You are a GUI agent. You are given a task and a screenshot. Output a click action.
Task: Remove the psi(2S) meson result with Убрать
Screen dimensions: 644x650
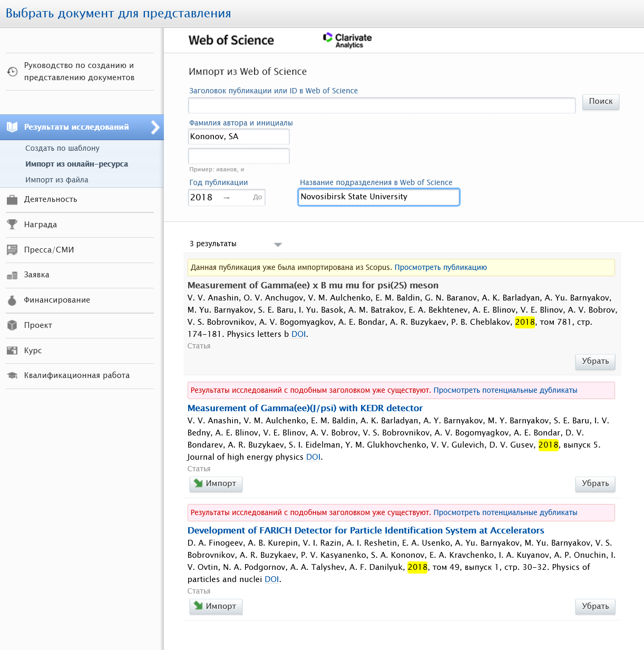[x=595, y=361]
